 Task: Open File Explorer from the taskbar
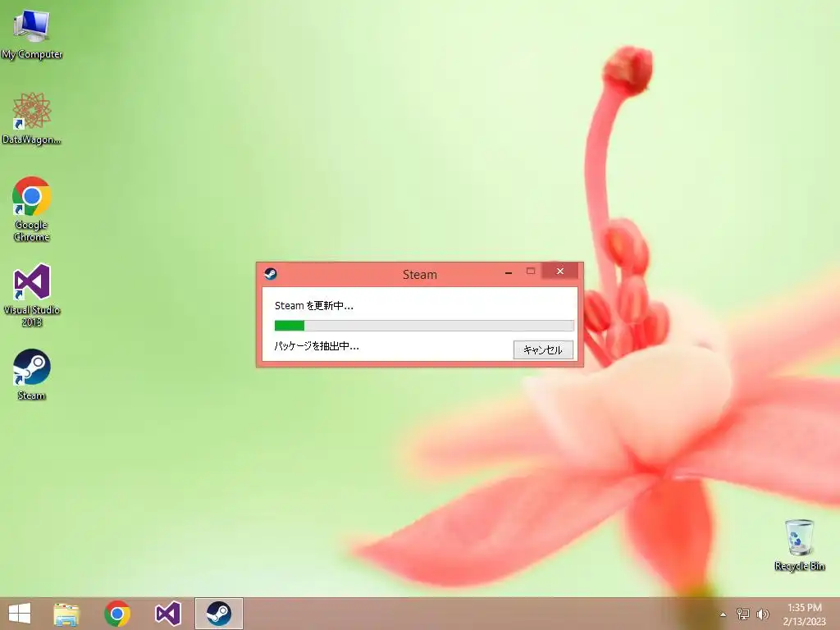tap(66, 614)
